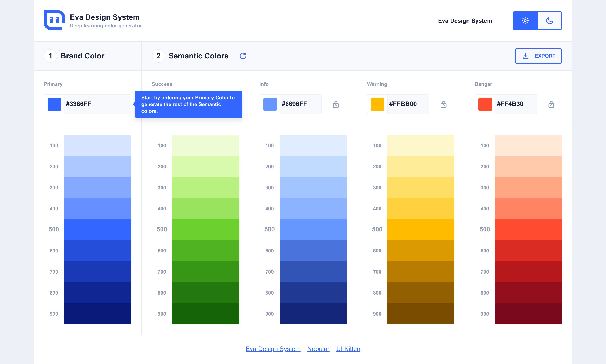Lock the Info color
The height and width of the screenshot is (364, 606).
pyautogui.click(x=336, y=105)
